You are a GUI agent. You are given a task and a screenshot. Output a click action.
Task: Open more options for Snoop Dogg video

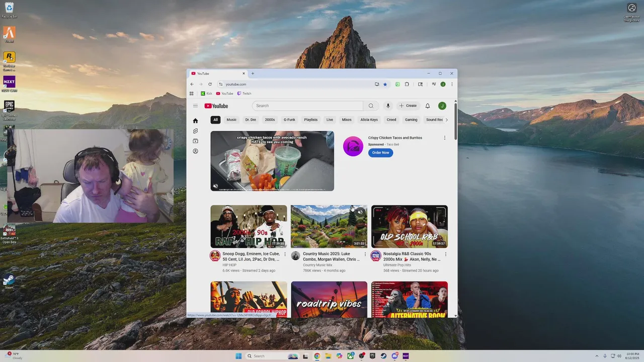click(x=285, y=254)
